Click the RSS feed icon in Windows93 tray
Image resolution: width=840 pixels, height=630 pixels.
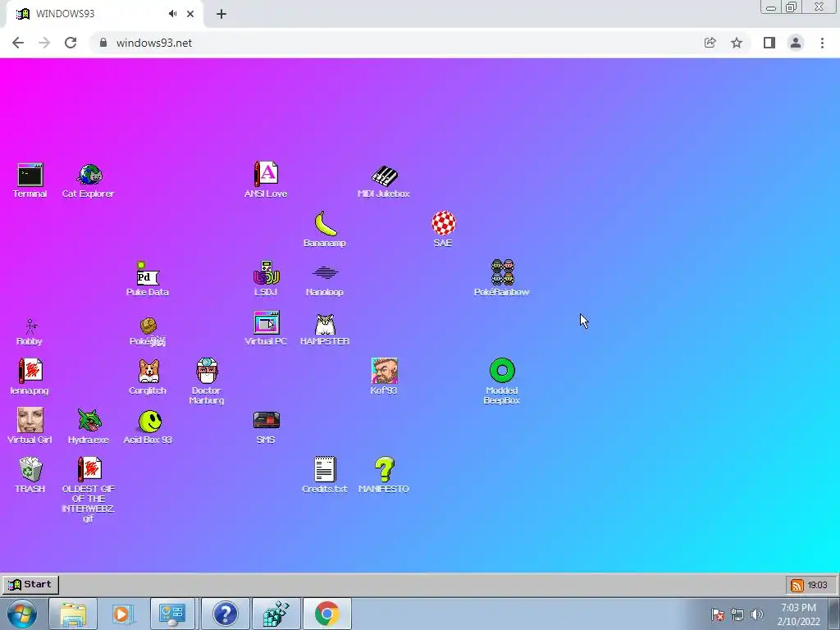[x=797, y=585]
